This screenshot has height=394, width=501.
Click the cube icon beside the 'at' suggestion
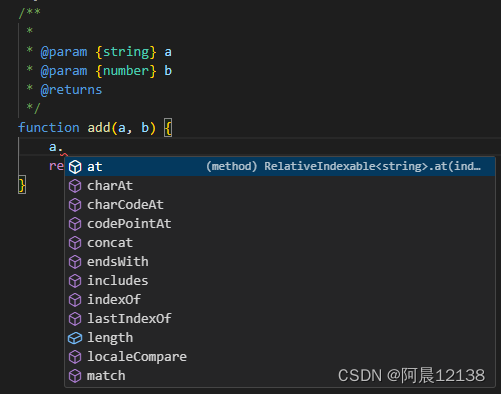(x=75, y=167)
